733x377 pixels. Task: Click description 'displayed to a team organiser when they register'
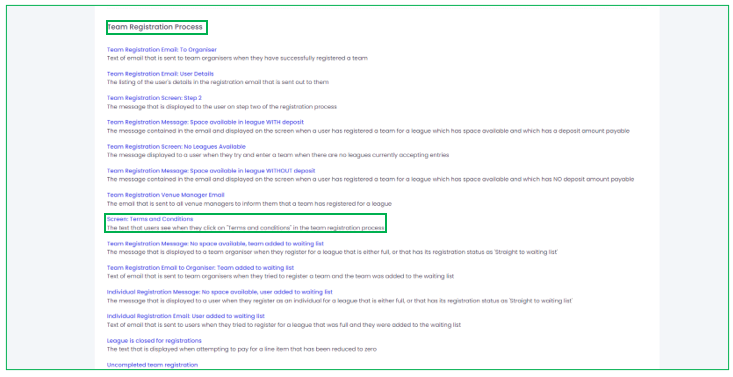(x=332, y=252)
